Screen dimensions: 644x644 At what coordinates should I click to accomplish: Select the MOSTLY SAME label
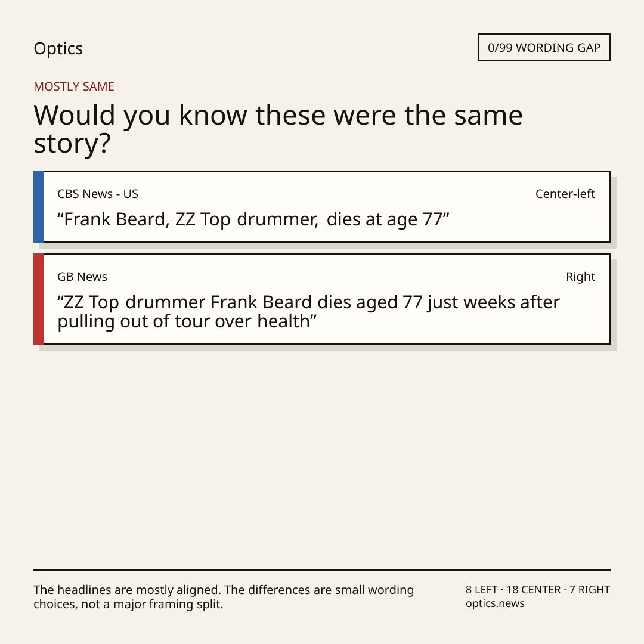[74, 86]
